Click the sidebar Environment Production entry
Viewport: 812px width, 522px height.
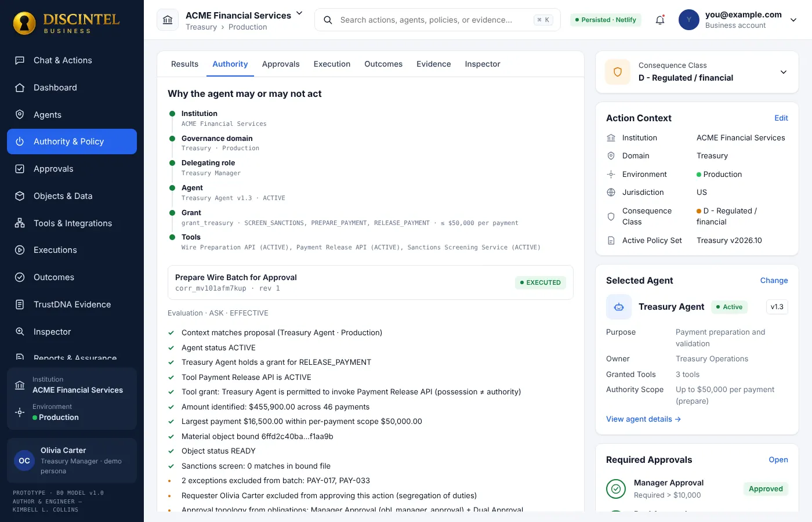tap(72, 412)
